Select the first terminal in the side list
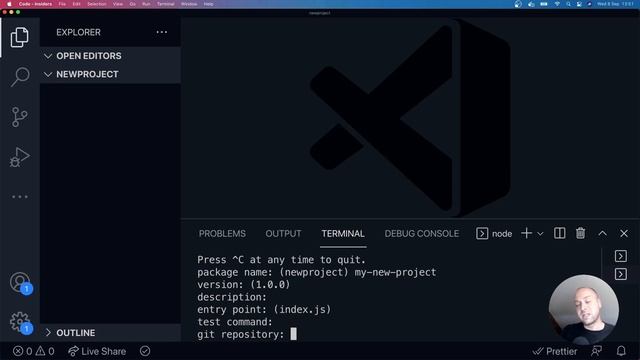This screenshot has height=360, width=640. [x=621, y=256]
